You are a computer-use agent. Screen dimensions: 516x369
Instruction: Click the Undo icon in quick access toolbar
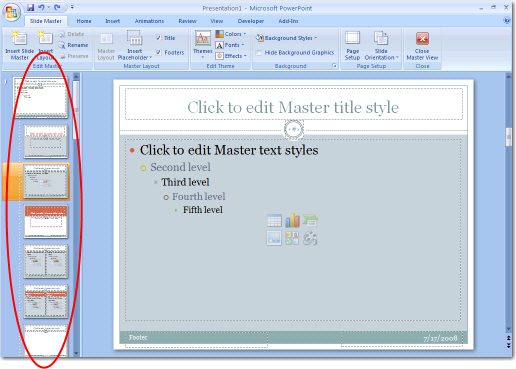click(41, 7)
